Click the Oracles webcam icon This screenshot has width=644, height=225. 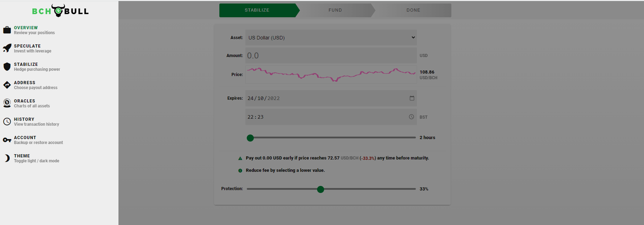(7, 103)
